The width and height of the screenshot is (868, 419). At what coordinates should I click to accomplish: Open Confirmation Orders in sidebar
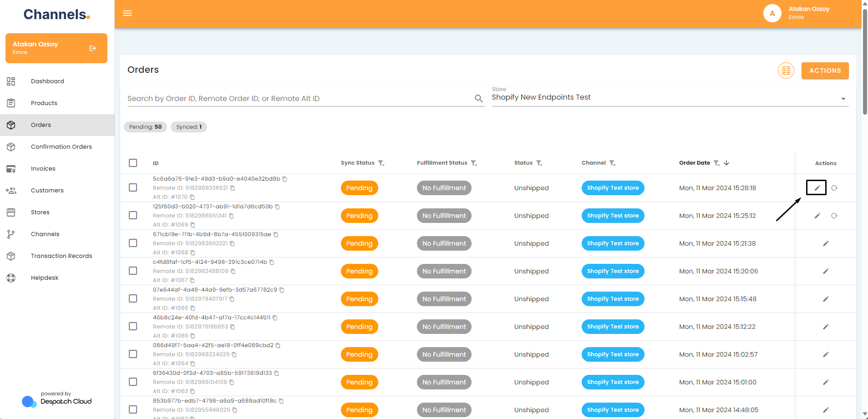pos(57,147)
